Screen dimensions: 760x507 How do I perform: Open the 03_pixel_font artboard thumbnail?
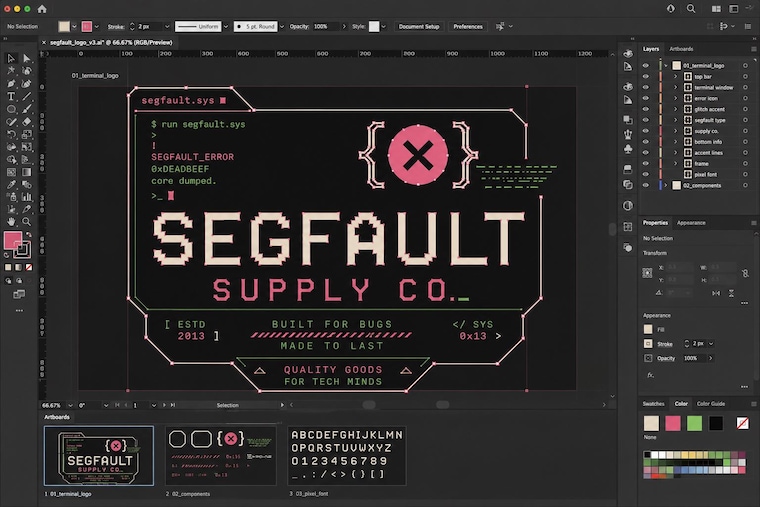(x=347, y=456)
